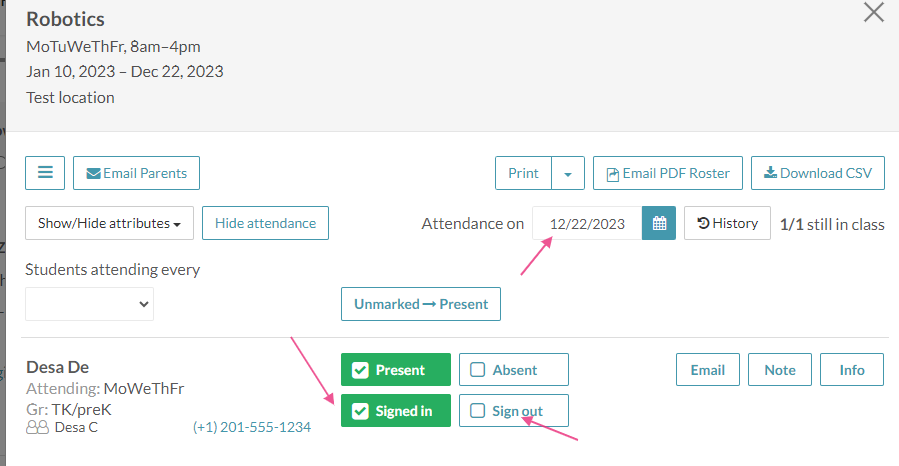Viewport: 899px width, 466px height.
Task: Expand the Print dropdown arrow
Action: click(568, 173)
